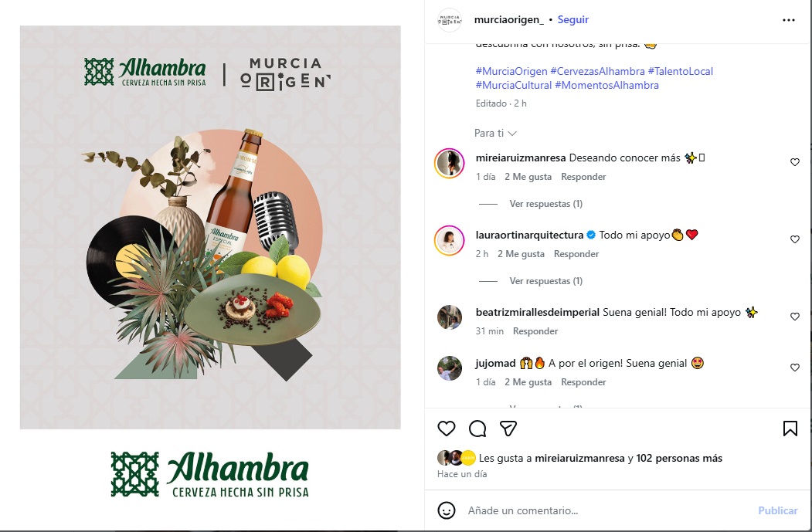Viewport: 812px width, 532px height.
Task: Like lauraortinarquitectura's comment
Action: point(795,239)
